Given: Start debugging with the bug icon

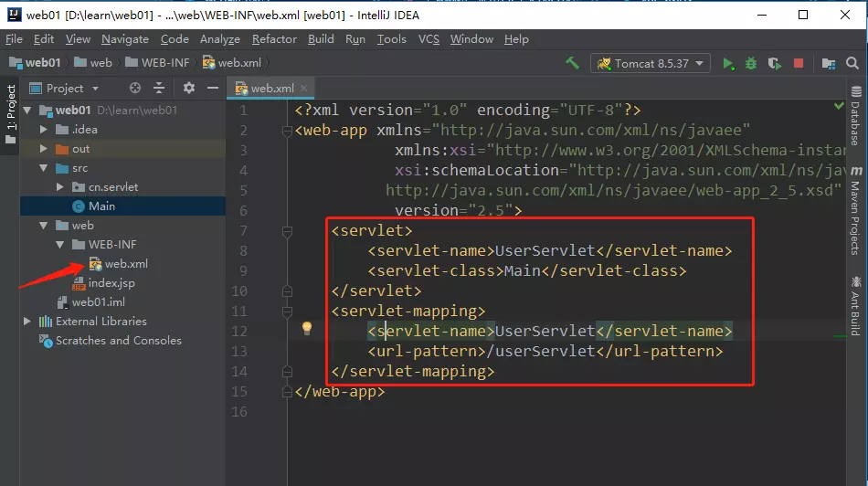Looking at the screenshot, I should tap(751, 64).
